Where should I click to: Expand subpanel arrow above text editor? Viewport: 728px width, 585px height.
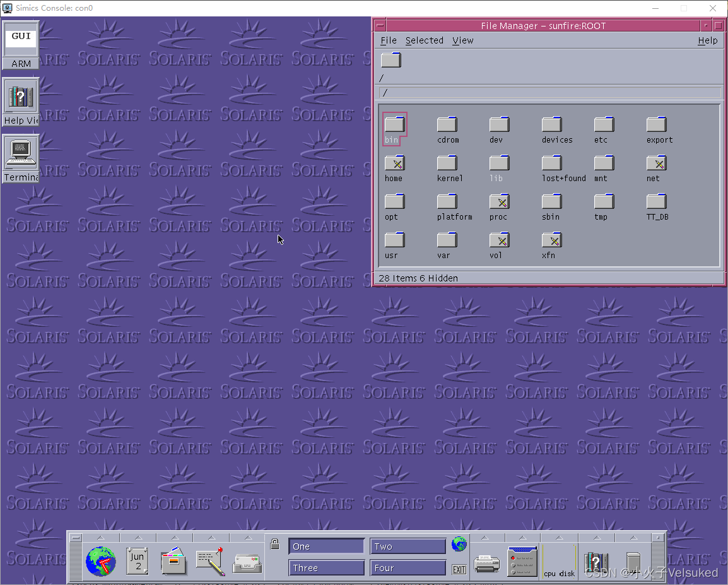(x=212, y=538)
